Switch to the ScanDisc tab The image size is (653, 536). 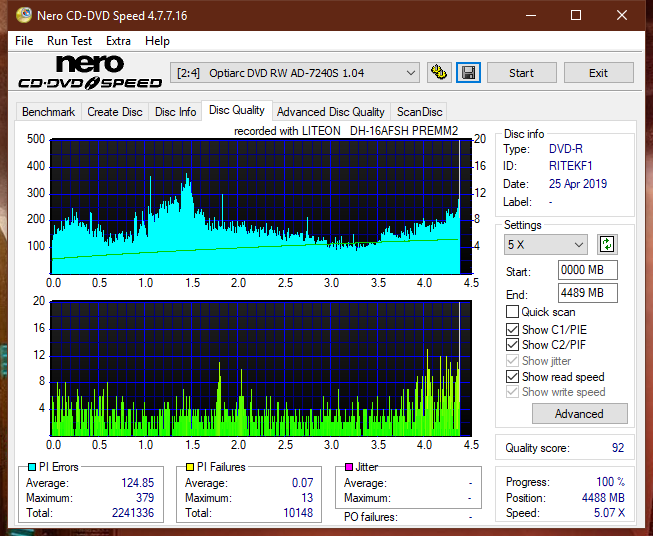(419, 112)
